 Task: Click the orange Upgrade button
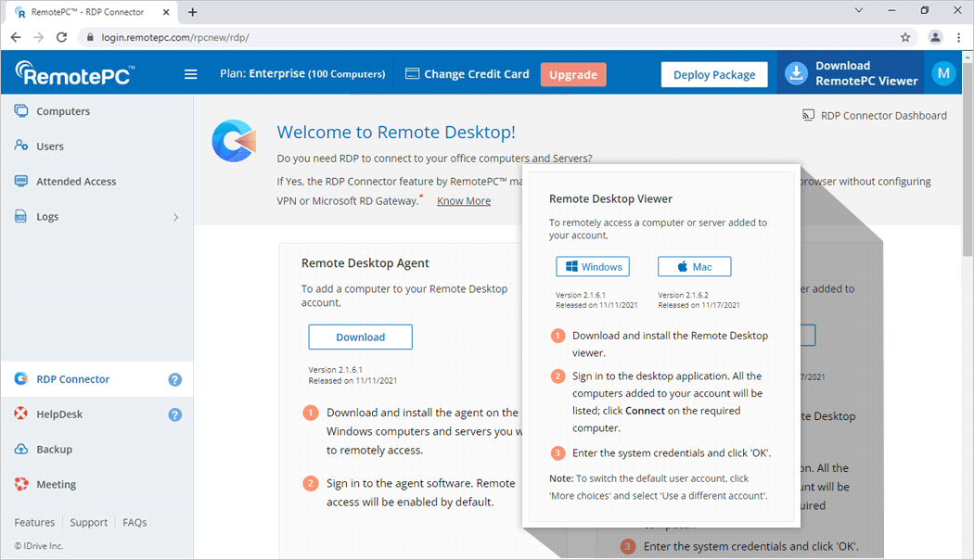click(x=572, y=74)
